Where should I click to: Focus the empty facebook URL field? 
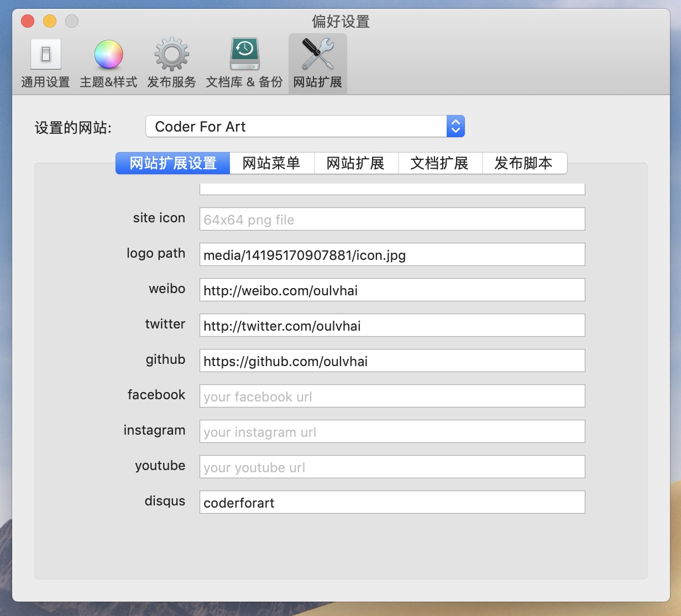click(x=392, y=396)
